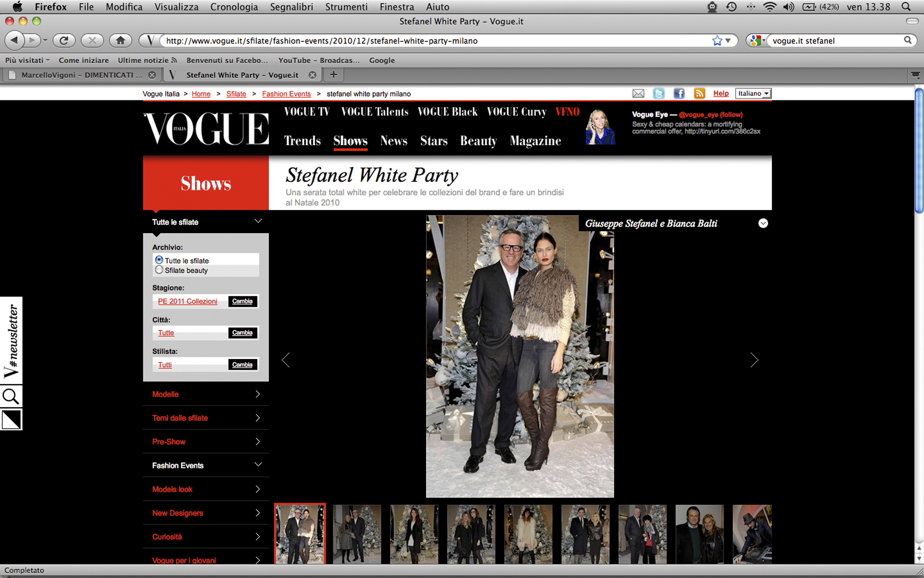
Task: Click the volume icon in menu bar
Action: coord(788,7)
